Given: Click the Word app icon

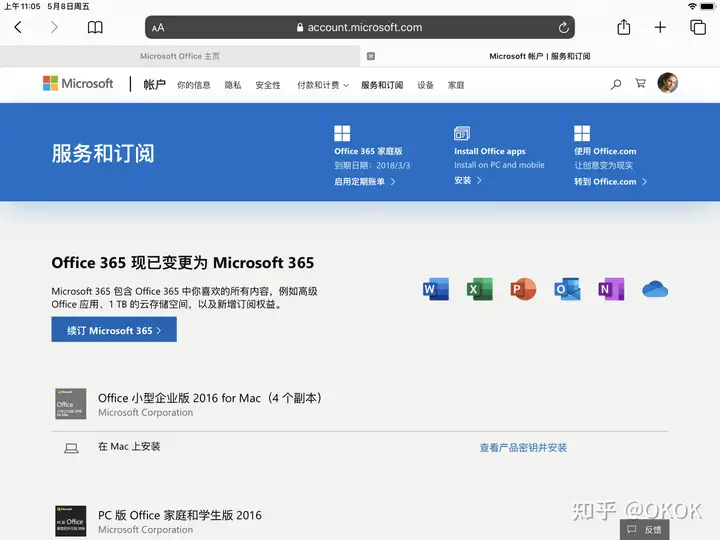Looking at the screenshot, I should tap(436, 289).
